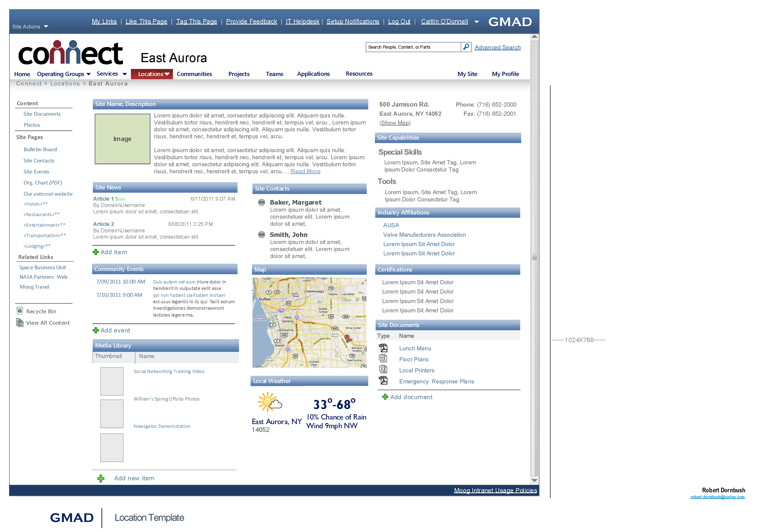Click presence status icon beside Baker, Margaret
The height and width of the screenshot is (532, 760).
point(261,202)
